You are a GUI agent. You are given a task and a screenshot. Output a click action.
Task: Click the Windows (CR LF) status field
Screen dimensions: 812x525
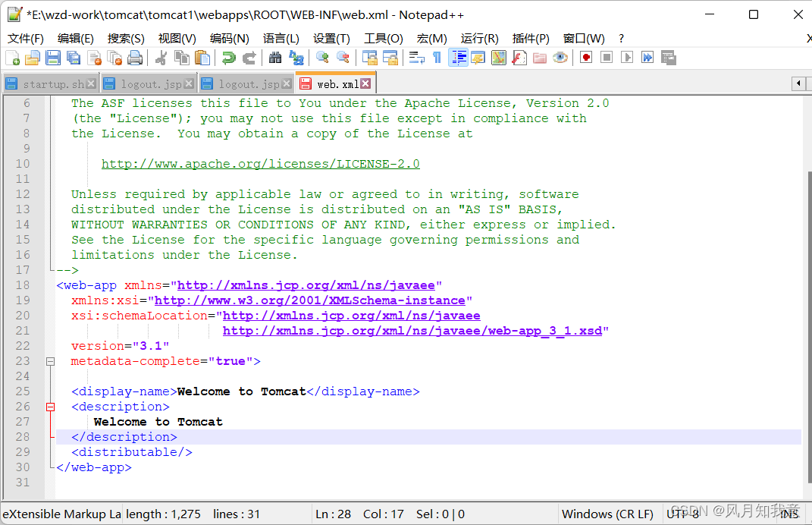(x=607, y=514)
